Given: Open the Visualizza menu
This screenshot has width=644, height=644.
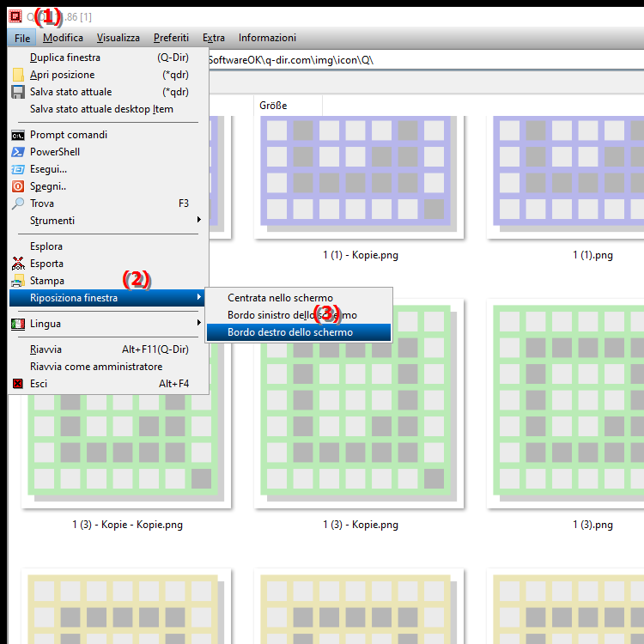Looking at the screenshot, I should click(x=118, y=38).
